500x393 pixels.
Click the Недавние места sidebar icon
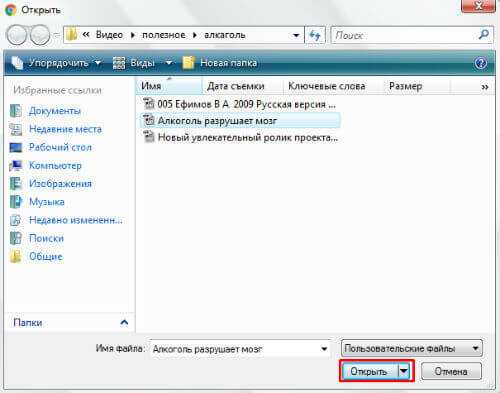pyautogui.click(x=16, y=129)
